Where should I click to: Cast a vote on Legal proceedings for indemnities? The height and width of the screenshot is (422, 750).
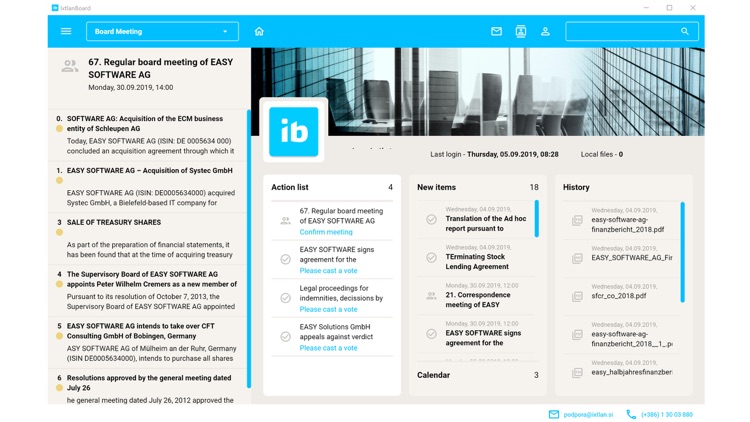pyautogui.click(x=328, y=310)
